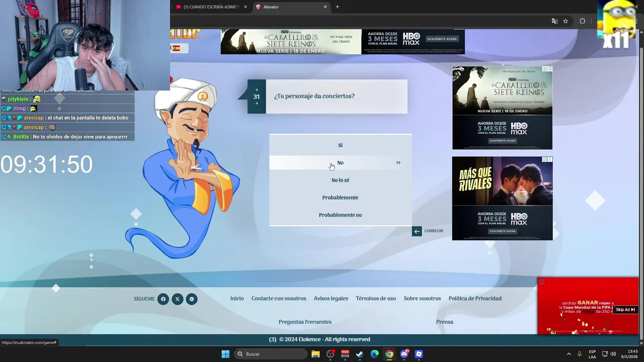Open ad info icon on Siete Reinos ad

click(x=544, y=69)
